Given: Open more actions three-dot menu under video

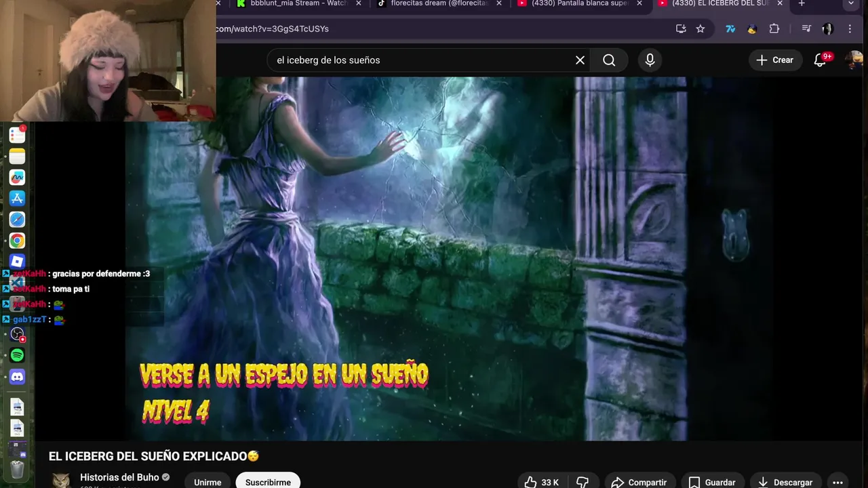Looking at the screenshot, I should coord(838,482).
